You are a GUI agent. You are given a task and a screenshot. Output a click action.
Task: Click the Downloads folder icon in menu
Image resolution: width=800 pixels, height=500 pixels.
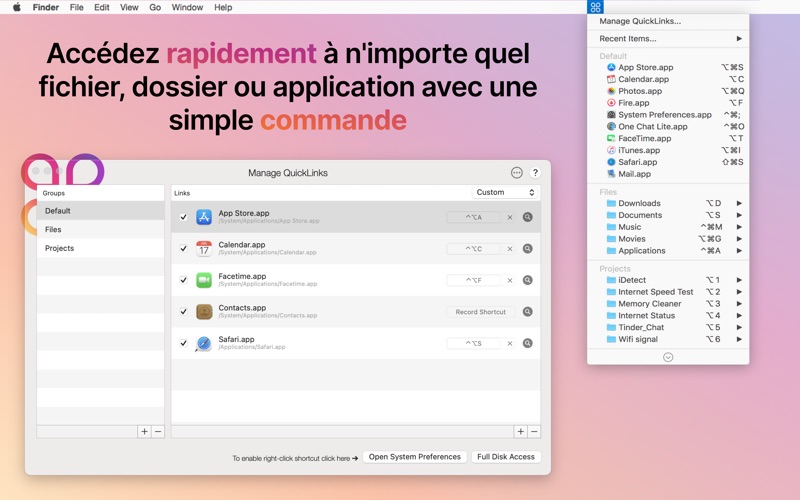(x=611, y=203)
